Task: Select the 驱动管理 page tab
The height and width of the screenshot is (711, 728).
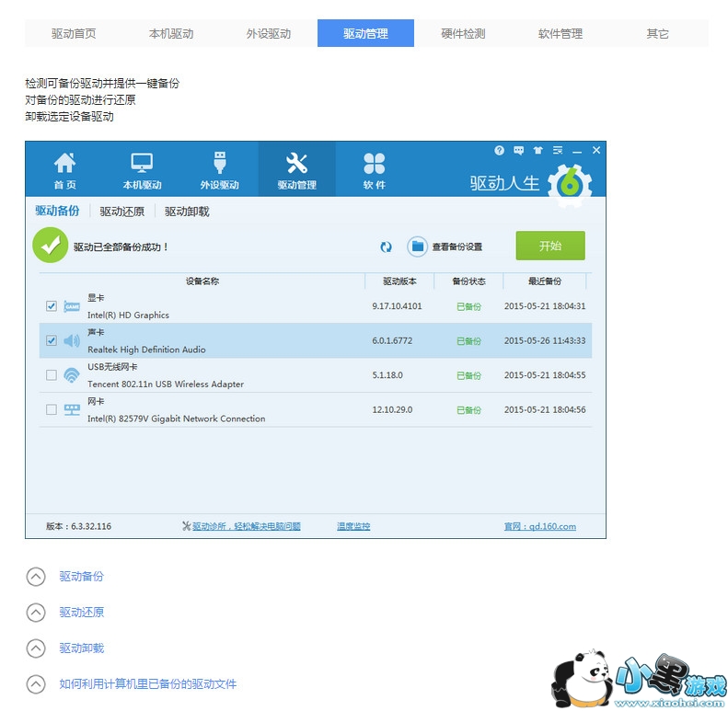Action: 366,33
